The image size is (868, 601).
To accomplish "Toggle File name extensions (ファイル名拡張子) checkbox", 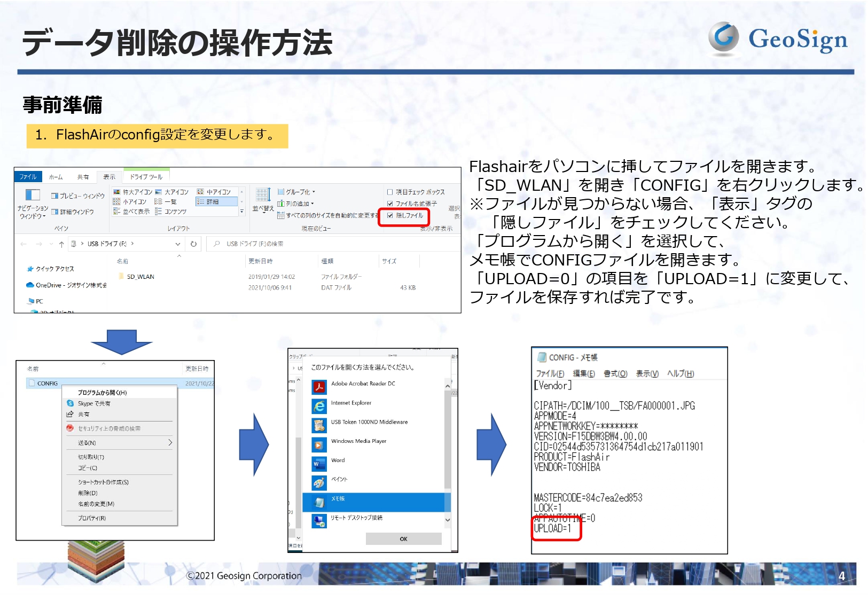I will pyautogui.click(x=390, y=204).
